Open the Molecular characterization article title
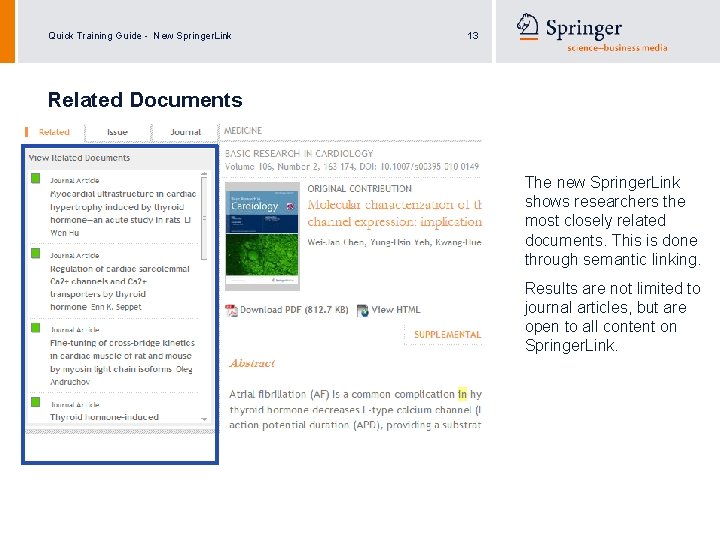720x540 pixels. 394,213
